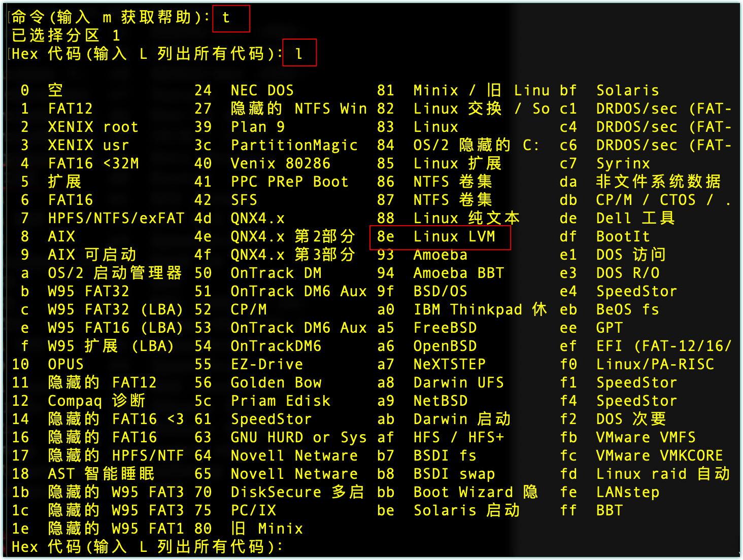This screenshot has height=560, width=743.
Task: Click the 'SFS' entry
Action: (x=244, y=200)
